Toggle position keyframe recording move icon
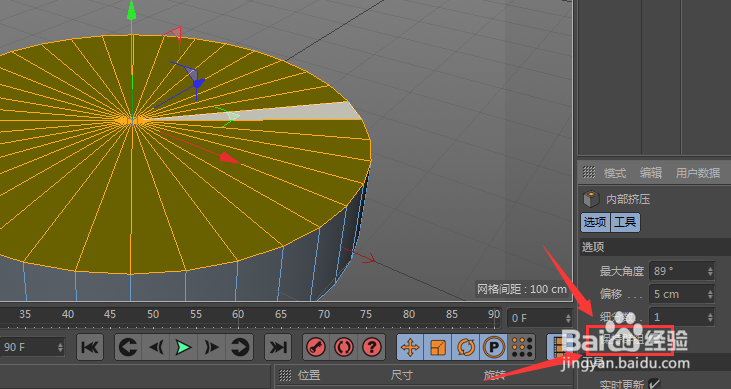Screen dimensions: 731x389 pyautogui.click(x=410, y=347)
